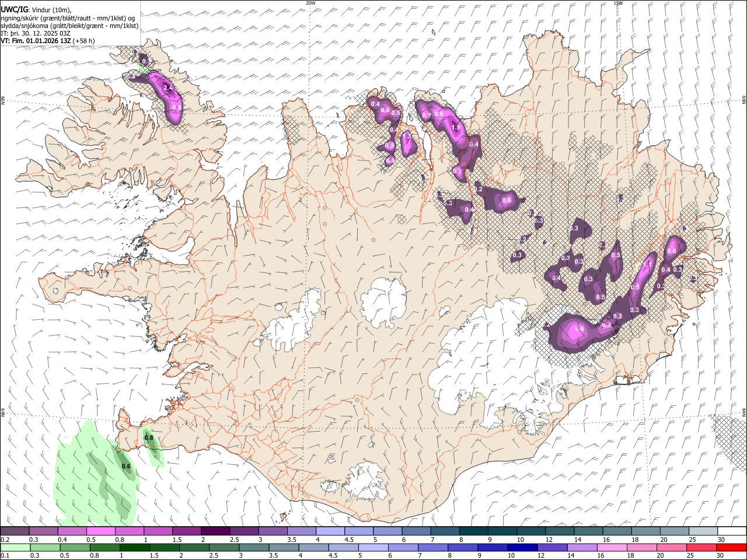The height and width of the screenshot is (560, 747).
Task: Click the white snow swatch above 30
Action: [x=732, y=531]
